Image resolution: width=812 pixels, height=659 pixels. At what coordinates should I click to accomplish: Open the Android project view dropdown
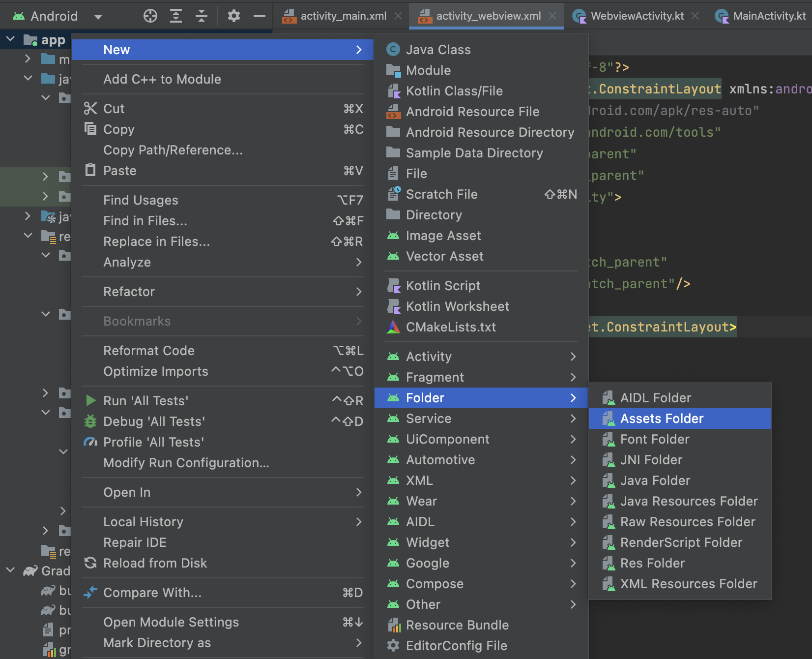tap(57, 16)
